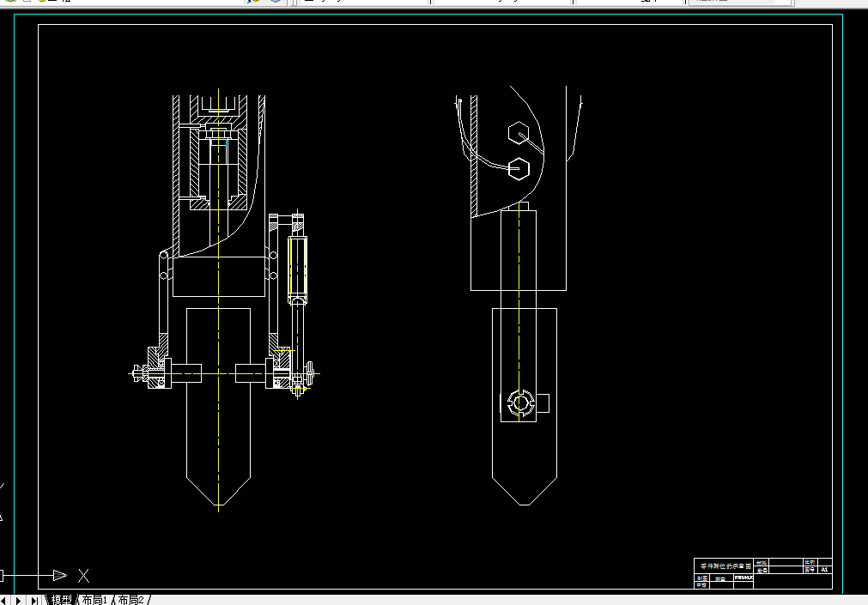Open the 布局2 layout tab
868x605 pixels.
coord(131,600)
